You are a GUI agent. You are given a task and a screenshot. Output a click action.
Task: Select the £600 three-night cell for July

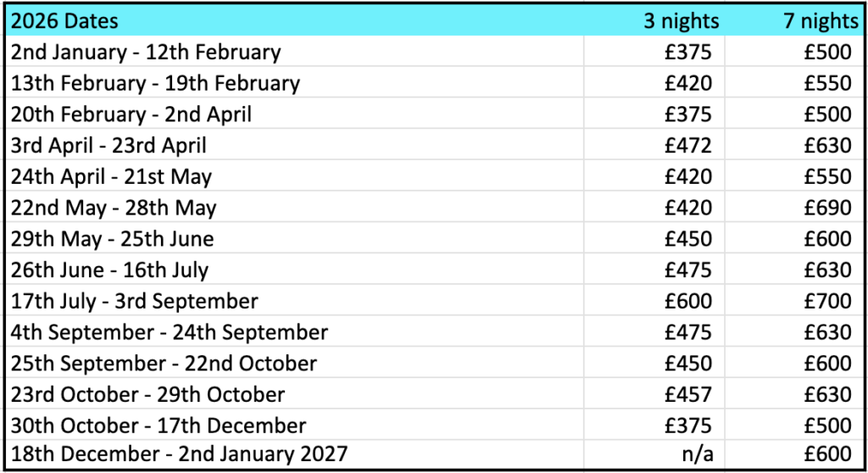click(688, 301)
